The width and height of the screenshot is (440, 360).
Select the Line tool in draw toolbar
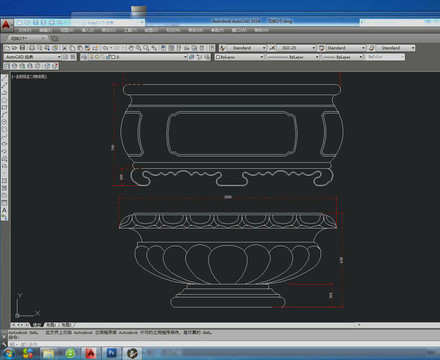(x=4, y=78)
